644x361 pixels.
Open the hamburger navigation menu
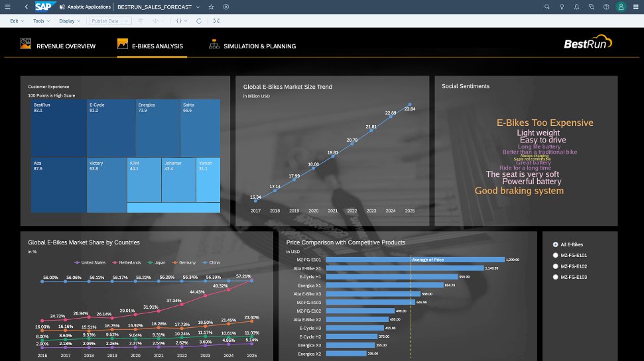[7, 7]
